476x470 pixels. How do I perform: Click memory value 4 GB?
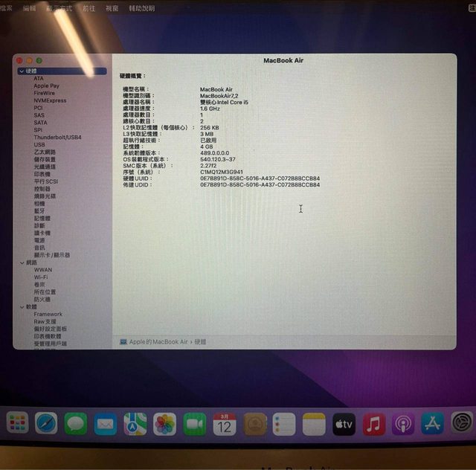tap(207, 147)
